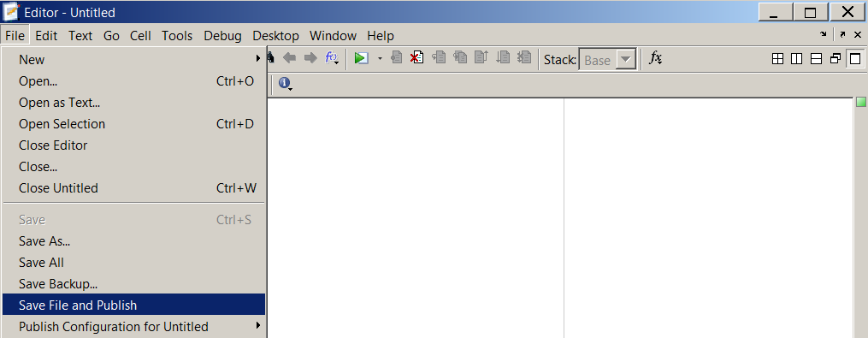Open the Help menu

tap(381, 35)
